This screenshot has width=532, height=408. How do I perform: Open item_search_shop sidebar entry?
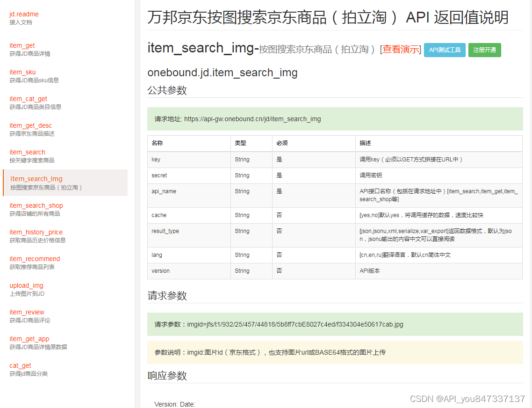pos(36,205)
